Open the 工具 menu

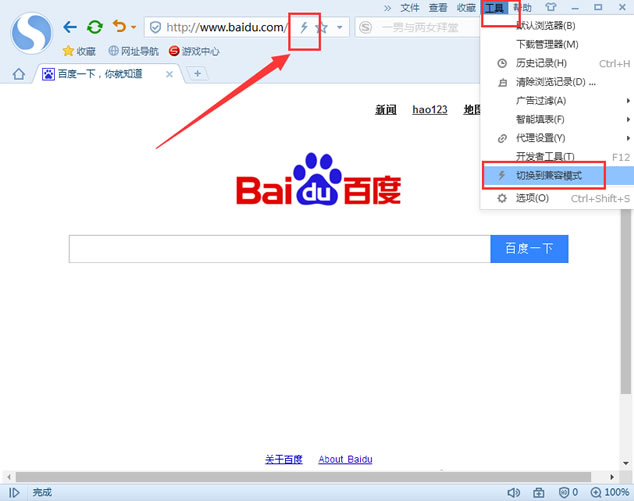(x=495, y=8)
